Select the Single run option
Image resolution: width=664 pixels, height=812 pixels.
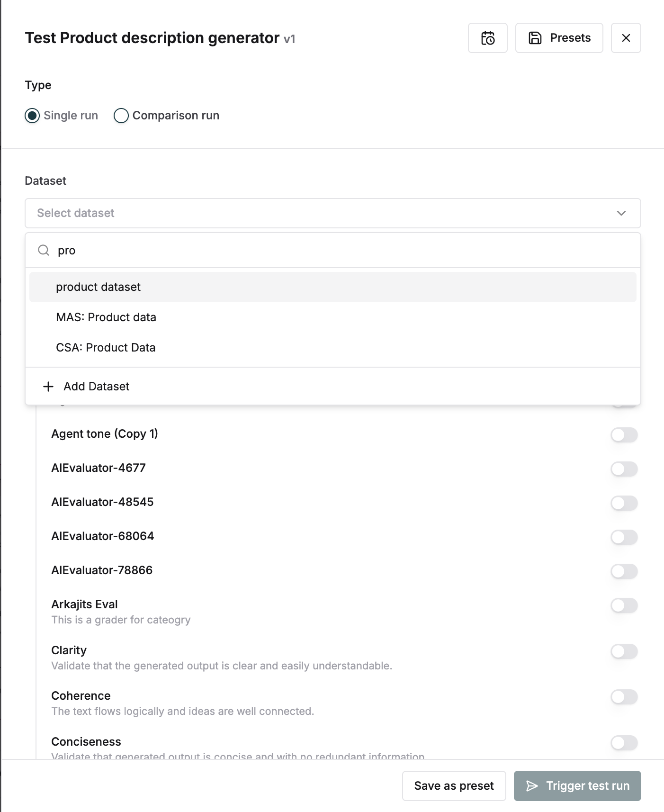pos(32,115)
